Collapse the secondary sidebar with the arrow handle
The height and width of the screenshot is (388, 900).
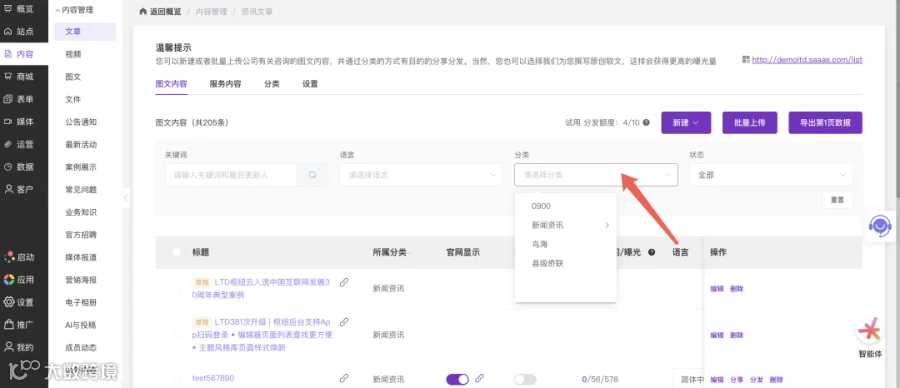(x=126, y=198)
